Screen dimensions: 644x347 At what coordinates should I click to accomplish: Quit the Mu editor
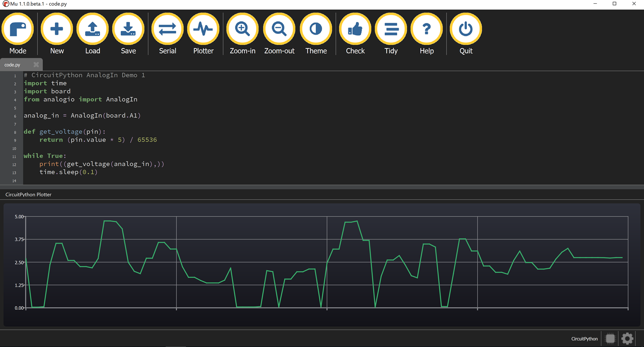[x=466, y=29]
